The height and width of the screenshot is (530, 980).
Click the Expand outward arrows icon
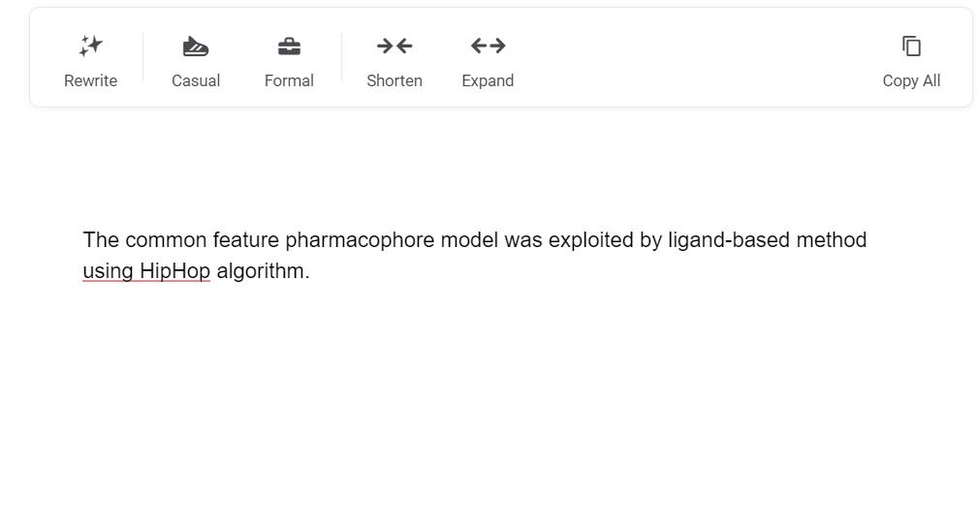[x=488, y=46]
